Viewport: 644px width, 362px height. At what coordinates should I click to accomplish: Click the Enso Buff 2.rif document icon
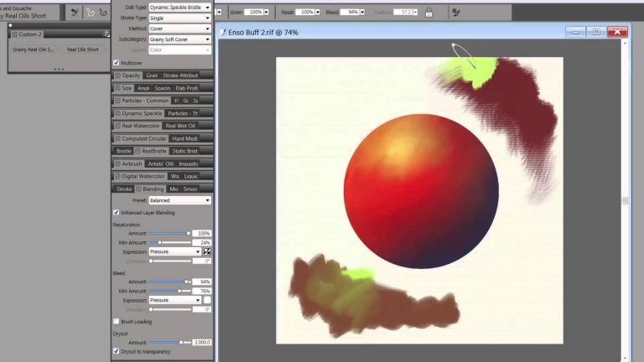(x=222, y=32)
